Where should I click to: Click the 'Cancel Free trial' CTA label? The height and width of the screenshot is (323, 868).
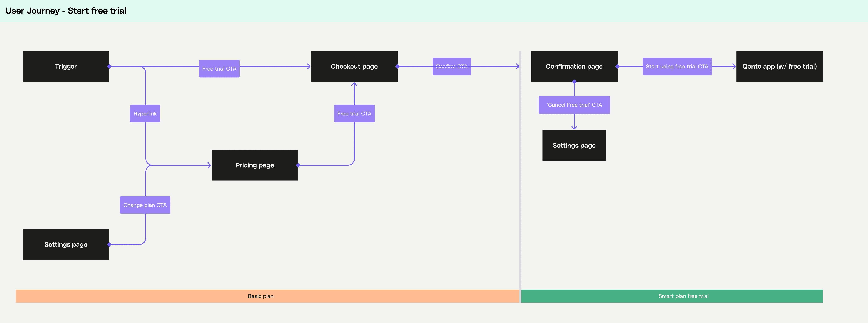(x=574, y=105)
